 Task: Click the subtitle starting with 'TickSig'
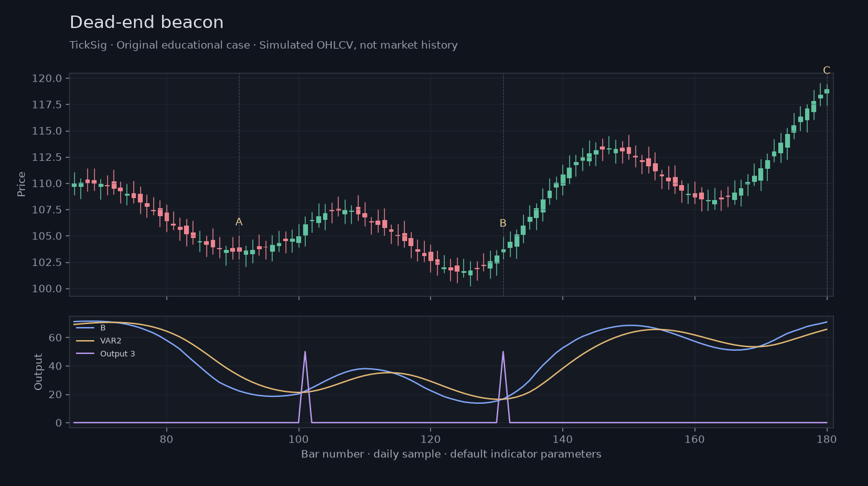(x=264, y=45)
